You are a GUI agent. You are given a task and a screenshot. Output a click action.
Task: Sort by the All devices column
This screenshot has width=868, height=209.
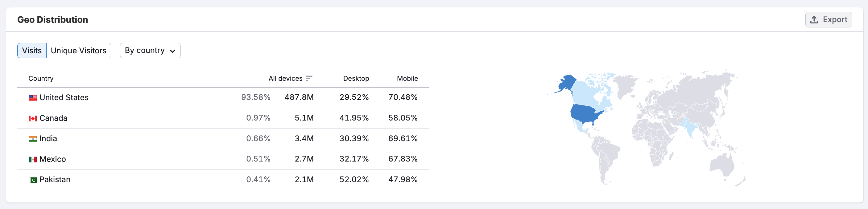point(285,79)
